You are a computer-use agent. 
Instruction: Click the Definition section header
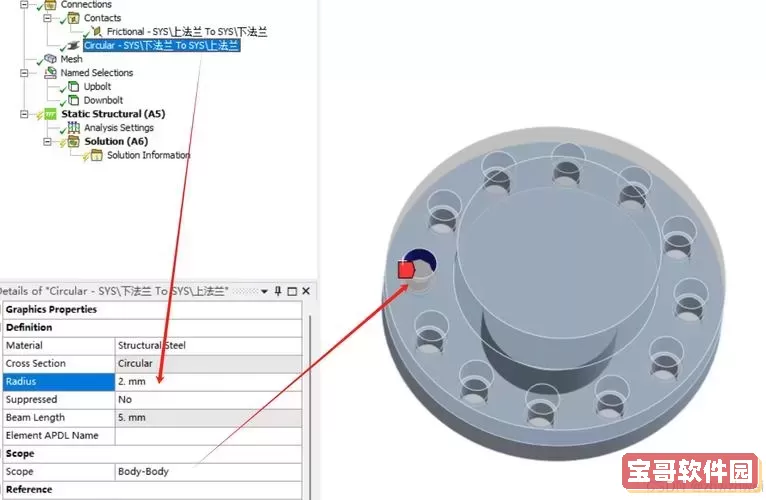click(152, 327)
